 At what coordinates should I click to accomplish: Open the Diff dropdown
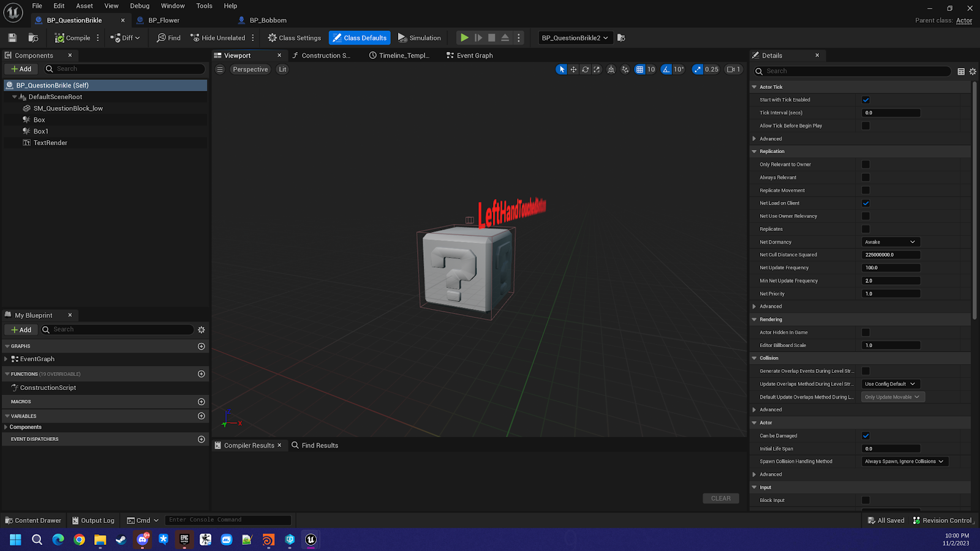pyautogui.click(x=125, y=38)
